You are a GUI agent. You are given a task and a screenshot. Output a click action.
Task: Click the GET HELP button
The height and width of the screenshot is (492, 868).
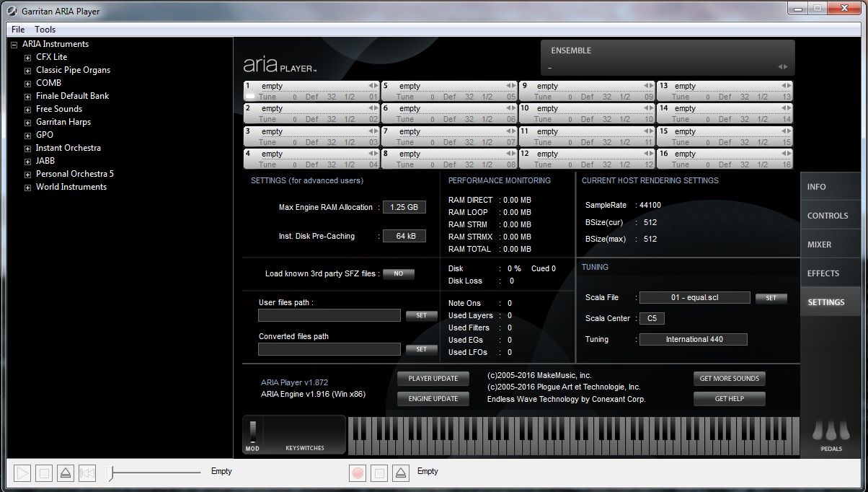click(x=730, y=399)
